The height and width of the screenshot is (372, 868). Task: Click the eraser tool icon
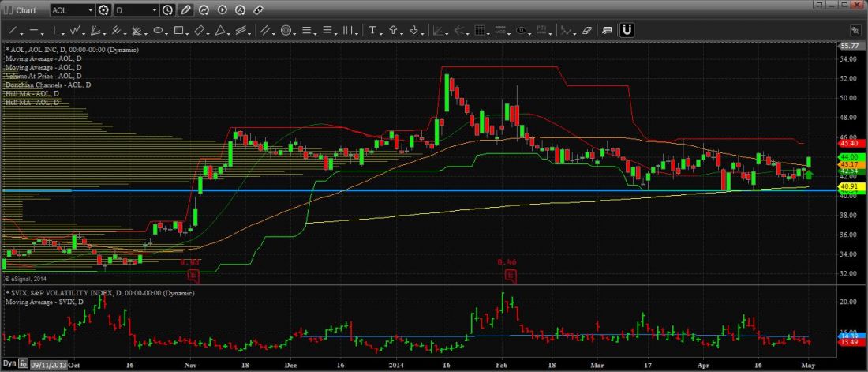click(586, 31)
